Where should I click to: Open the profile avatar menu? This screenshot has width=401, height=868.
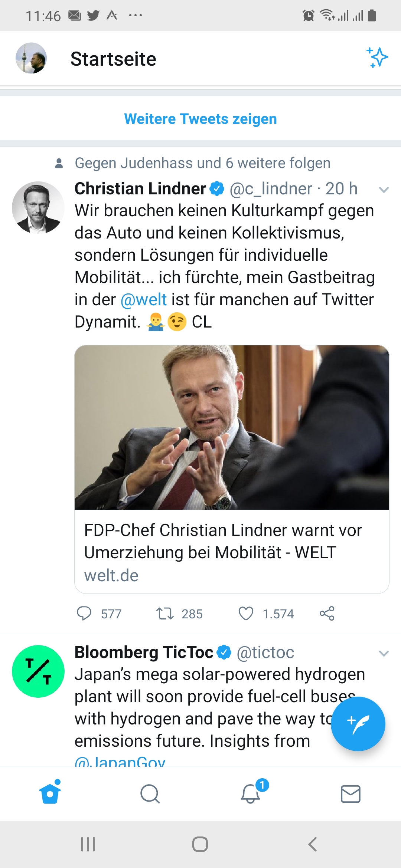coord(31,58)
